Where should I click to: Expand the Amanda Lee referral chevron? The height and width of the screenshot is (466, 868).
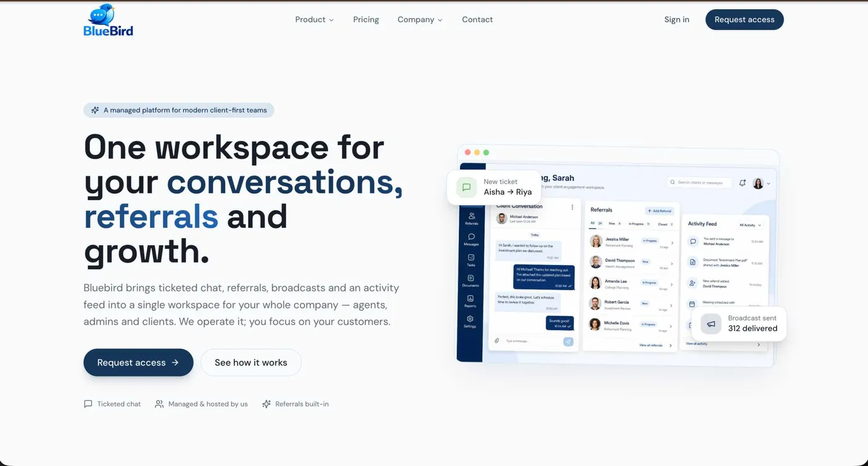click(x=672, y=284)
